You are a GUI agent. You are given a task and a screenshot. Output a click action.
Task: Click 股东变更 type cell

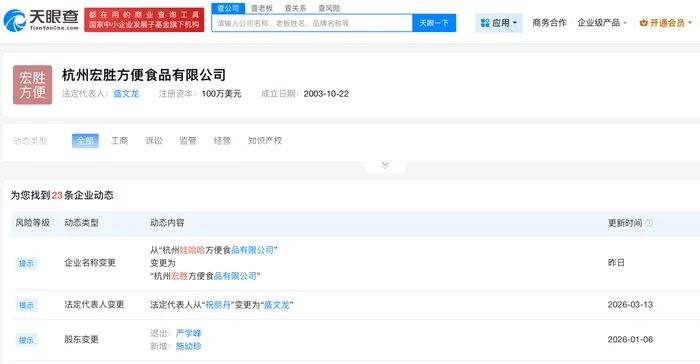tap(81, 339)
